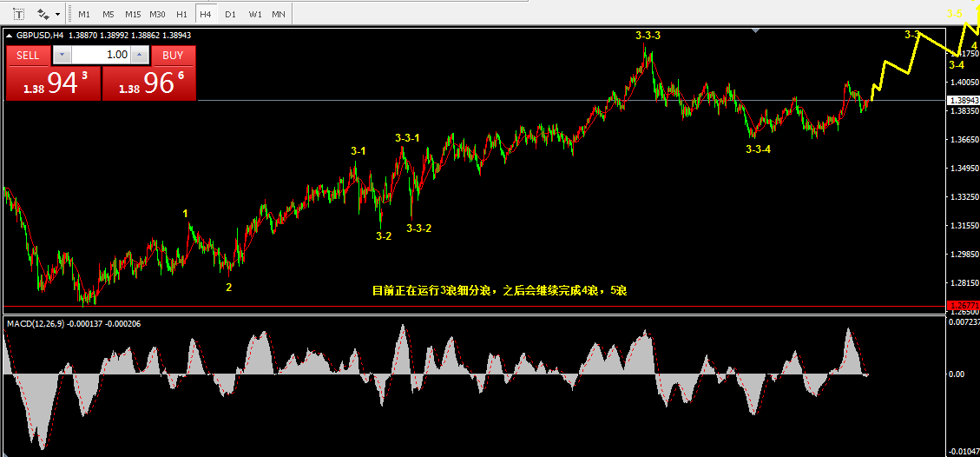
Task: Switch chart to H1 timeframe
Action: tap(182, 13)
